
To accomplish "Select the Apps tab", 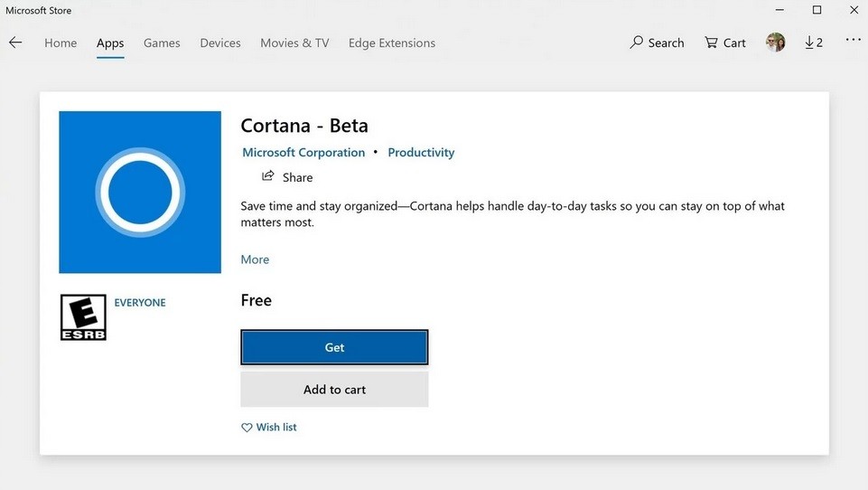I will (x=110, y=42).
